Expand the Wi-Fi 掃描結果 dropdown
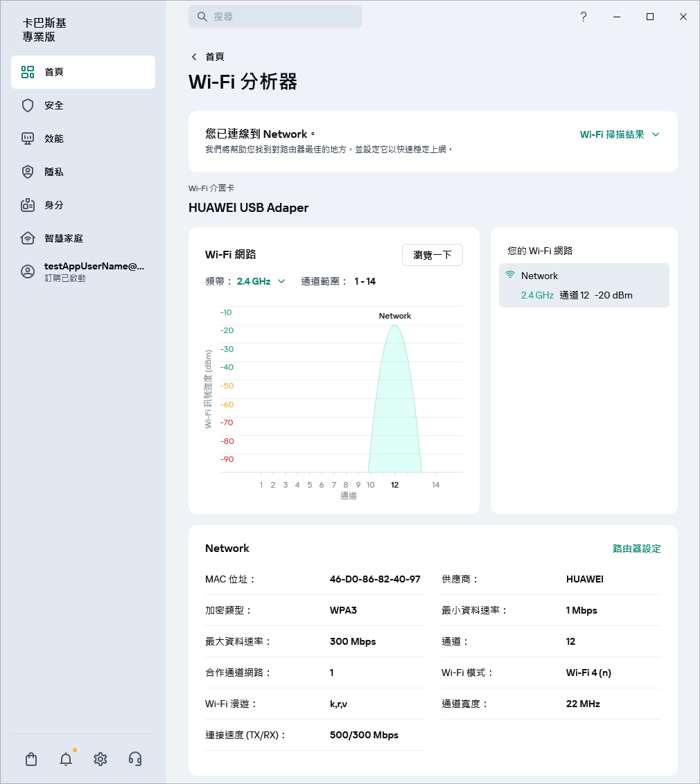This screenshot has width=700, height=784. click(620, 134)
